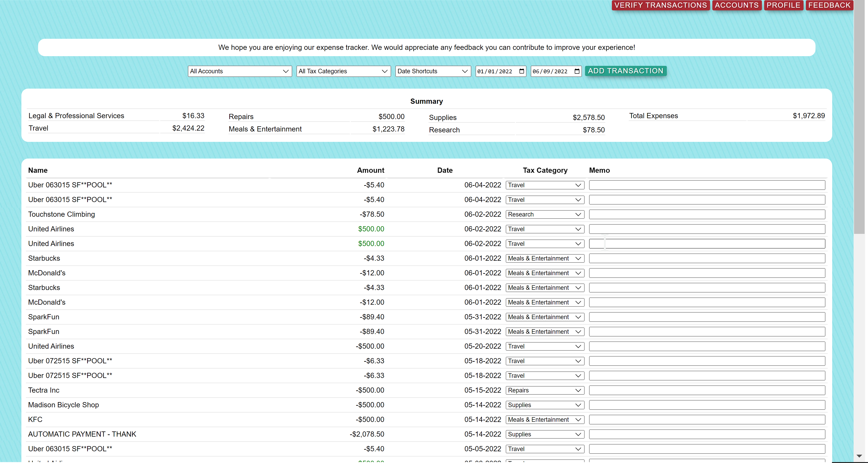The width and height of the screenshot is (868, 463).
Task: Click VERIFY TRANSACTIONS
Action: pyautogui.click(x=660, y=5)
